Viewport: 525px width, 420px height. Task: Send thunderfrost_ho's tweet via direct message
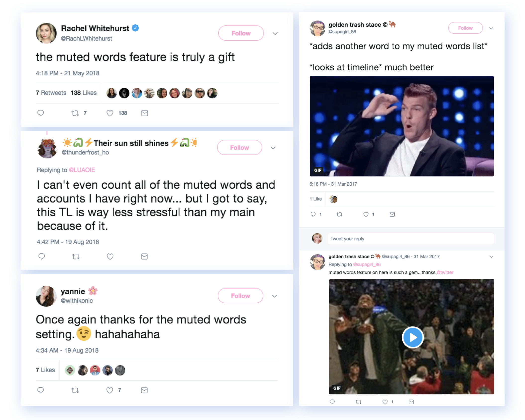[x=144, y=257]
